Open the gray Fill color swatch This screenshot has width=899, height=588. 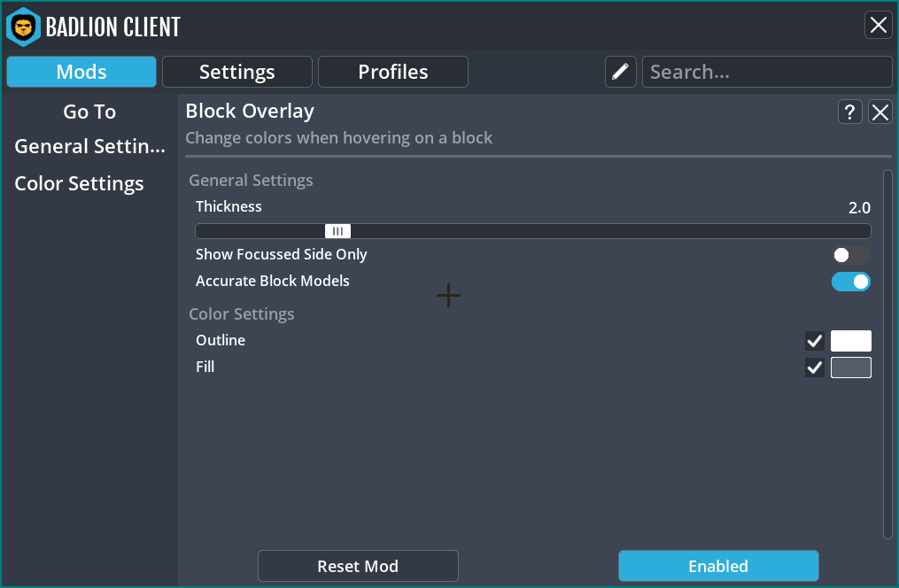(851, 367)
